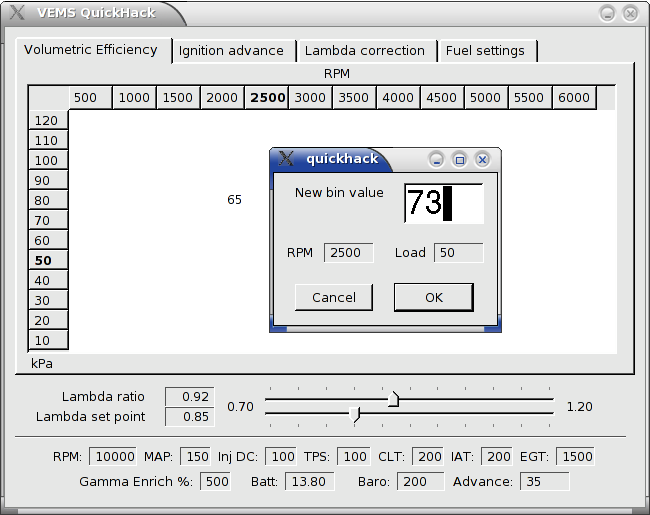
Task: Click the EGT field showing 1500
Action: click(575, 457)
